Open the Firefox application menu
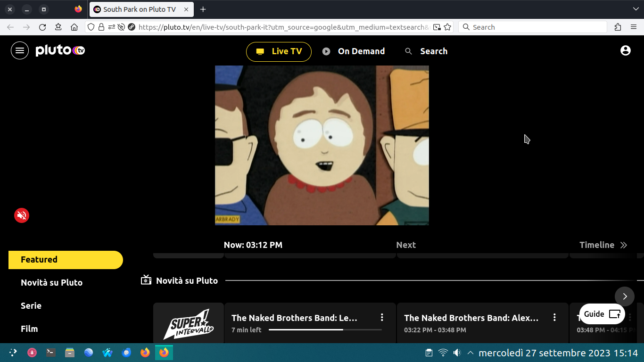The image size is (644, 362). [x=634, y=27]
